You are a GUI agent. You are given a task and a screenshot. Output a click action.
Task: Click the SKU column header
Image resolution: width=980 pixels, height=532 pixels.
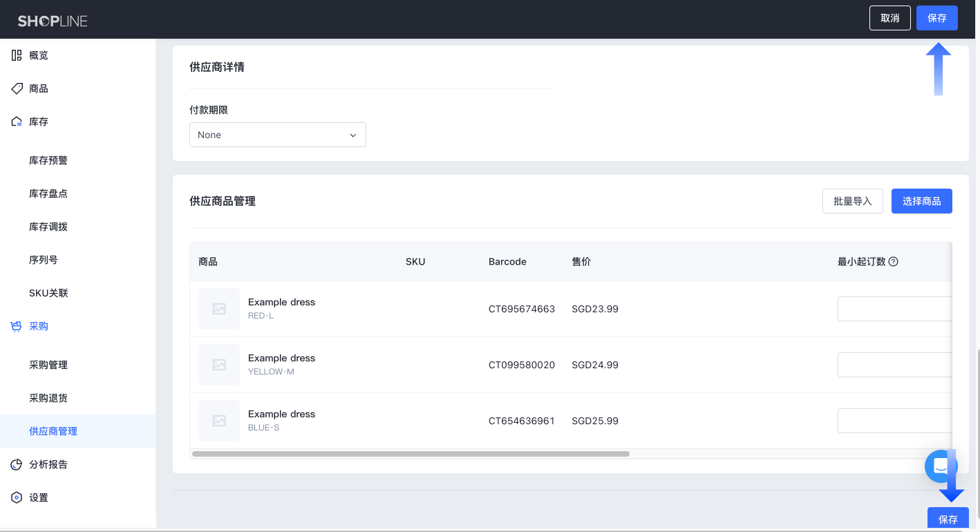tap(415, 262)
